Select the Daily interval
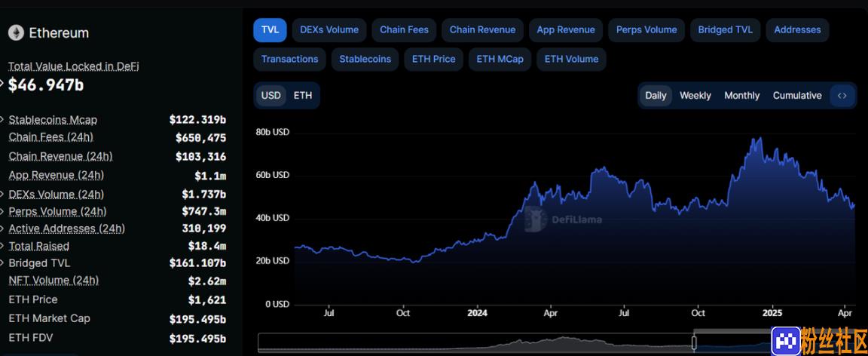Image resolution: width=868 pixels, height=356 pixels. (656, 95)
